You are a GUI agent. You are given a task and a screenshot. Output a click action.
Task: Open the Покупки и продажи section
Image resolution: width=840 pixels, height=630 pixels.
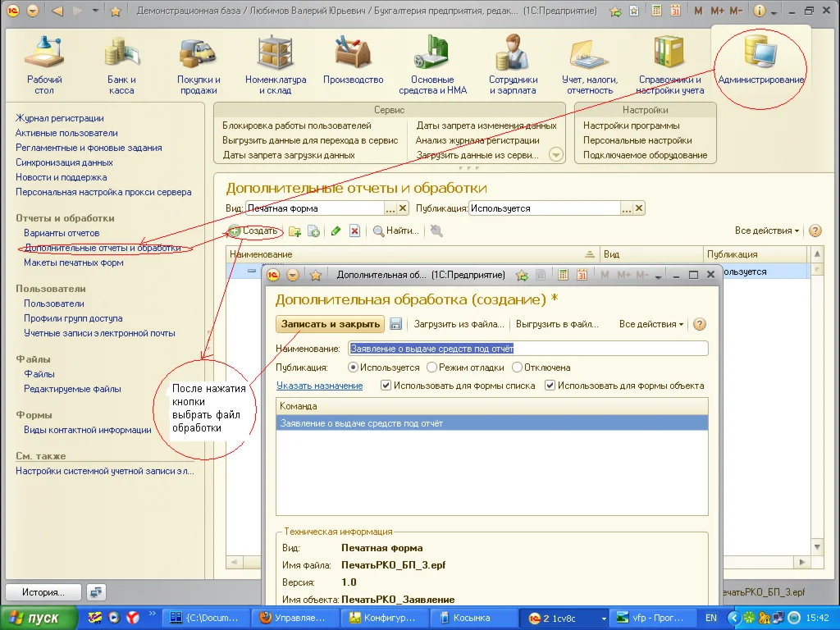click(x=199, y=65)
